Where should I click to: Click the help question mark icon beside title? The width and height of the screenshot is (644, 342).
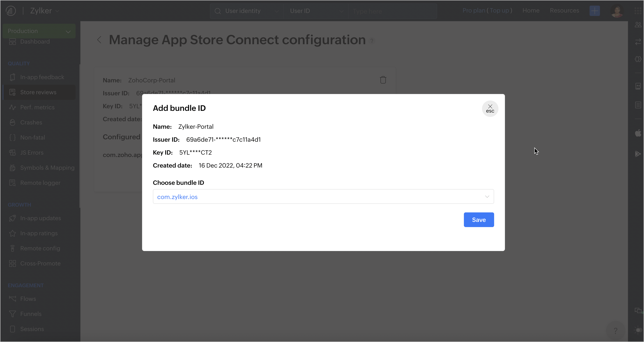[372, 41]
